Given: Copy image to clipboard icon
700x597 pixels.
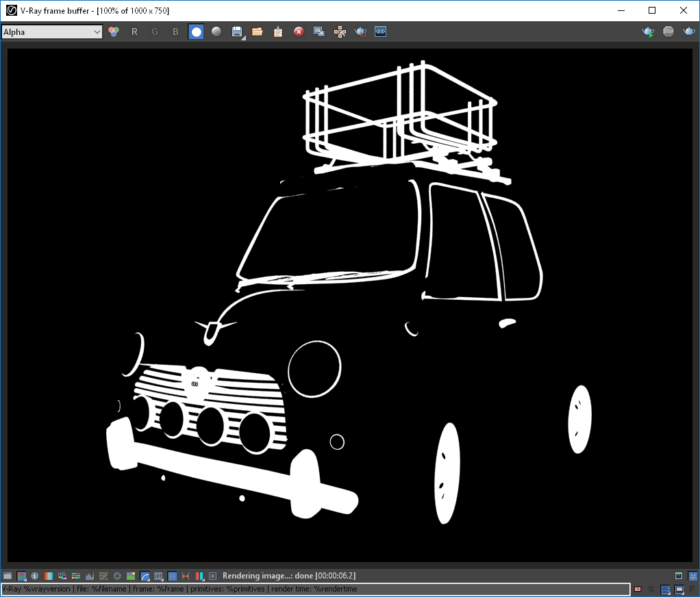Looking at the screenshot, I should coord(278,31).
